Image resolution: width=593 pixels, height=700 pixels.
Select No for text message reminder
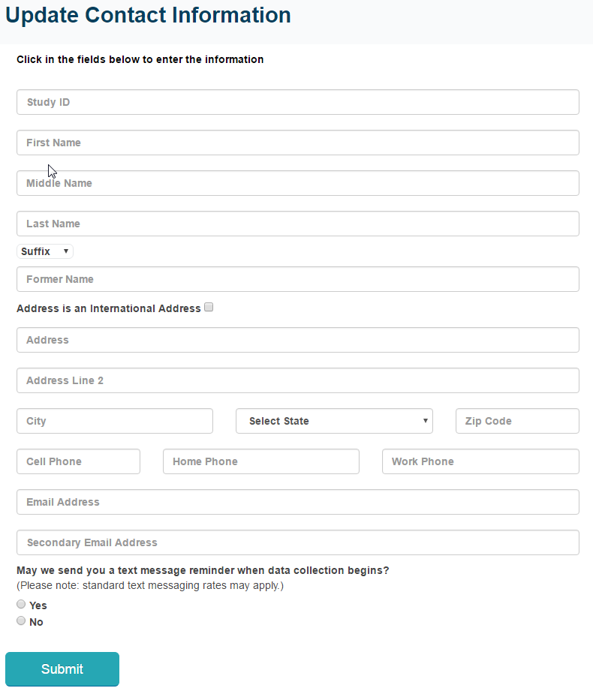click(21, 621)
